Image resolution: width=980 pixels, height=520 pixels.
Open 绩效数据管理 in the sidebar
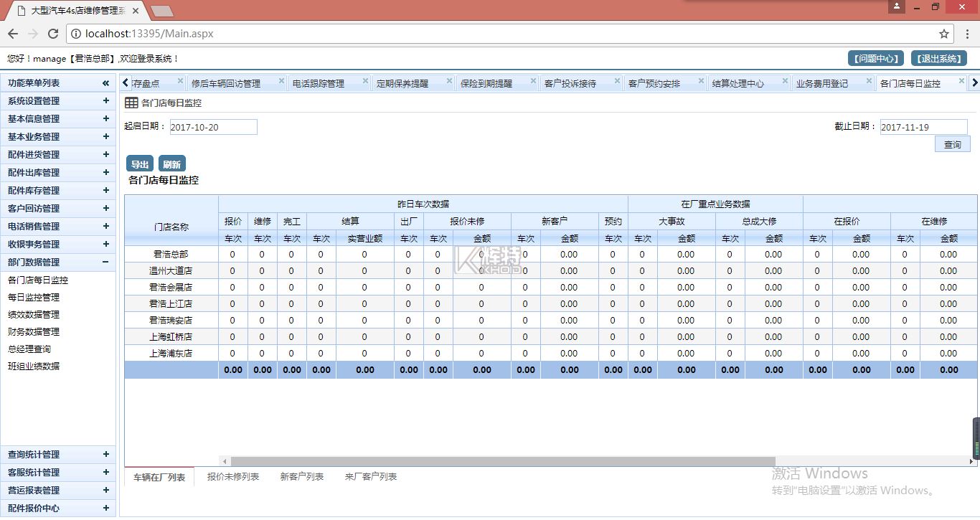pyautogui.click(x=34, y=315)
